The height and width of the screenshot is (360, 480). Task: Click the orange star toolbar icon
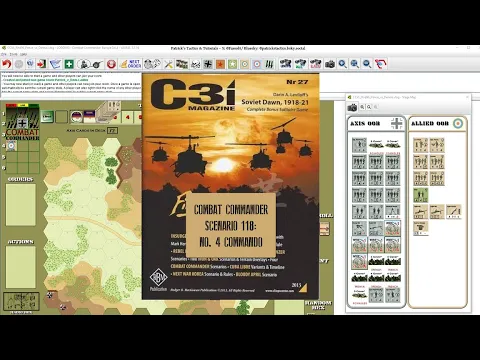[x=220, y=64]
